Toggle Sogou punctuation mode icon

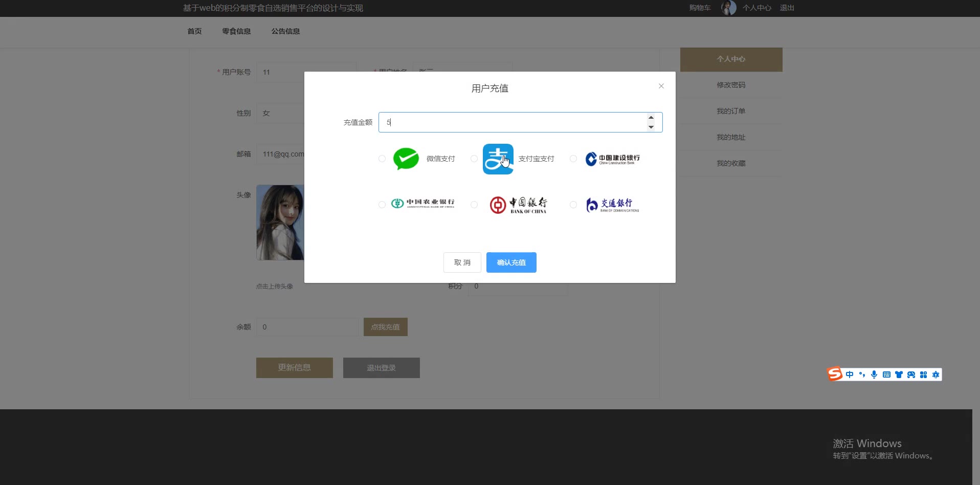(x=862, y=374)
